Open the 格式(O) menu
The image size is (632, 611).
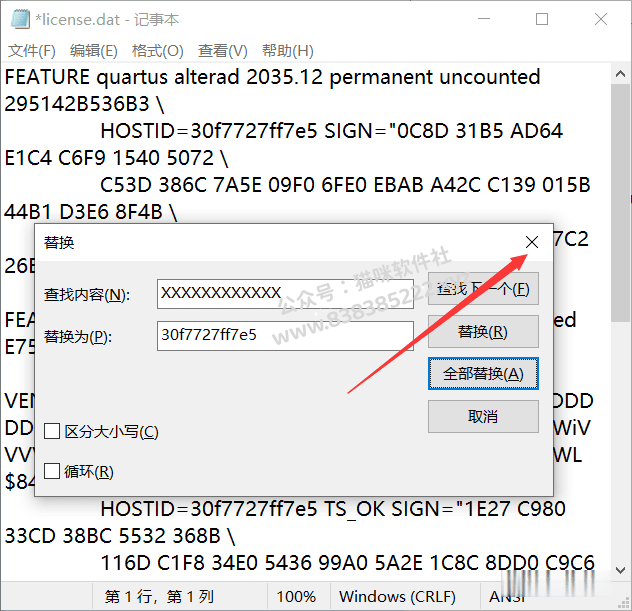(x=158, y=51)
